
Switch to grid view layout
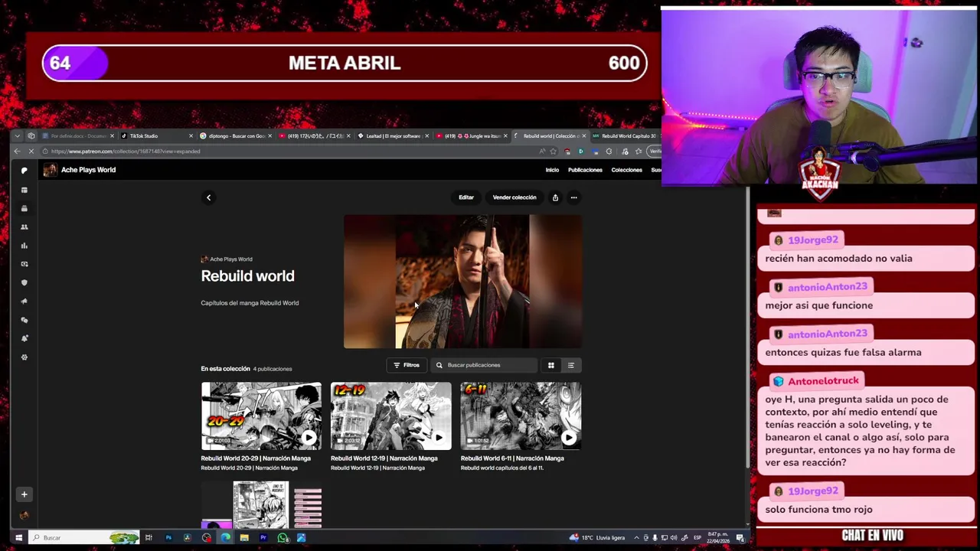pyautogui.click(x=550, y=365)
